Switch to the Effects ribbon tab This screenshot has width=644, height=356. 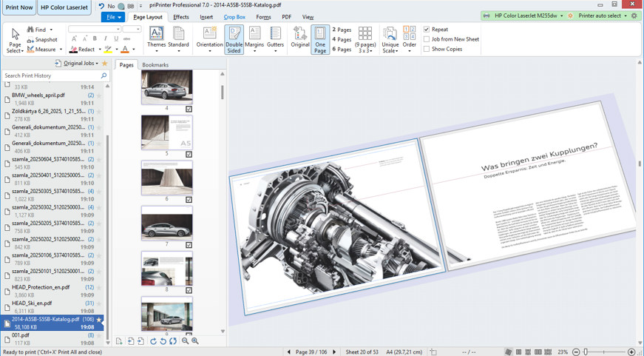click(181, 17)
